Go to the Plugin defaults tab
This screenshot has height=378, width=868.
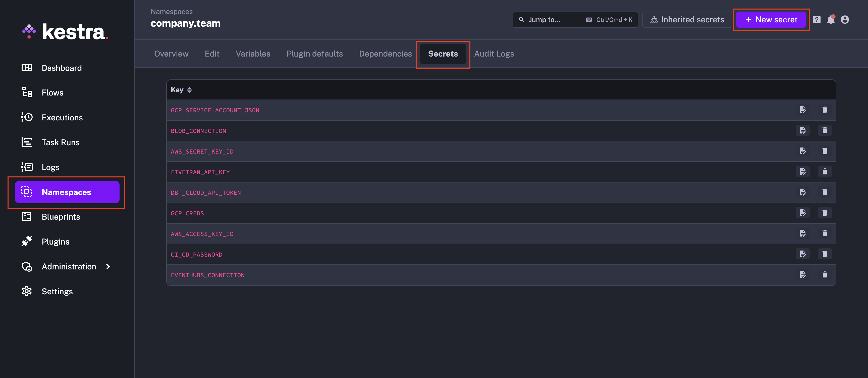(x=314, y=54)
